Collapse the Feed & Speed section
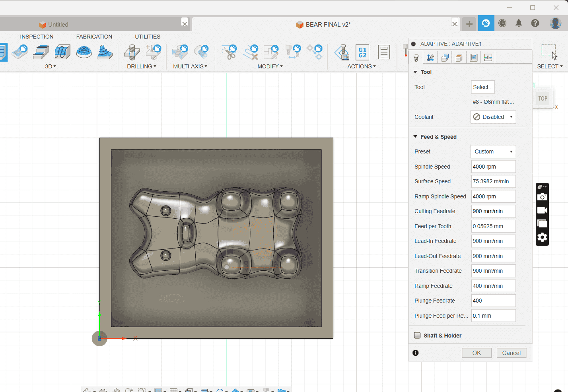This screenshot has width=568, height=392. pos(415,136)
